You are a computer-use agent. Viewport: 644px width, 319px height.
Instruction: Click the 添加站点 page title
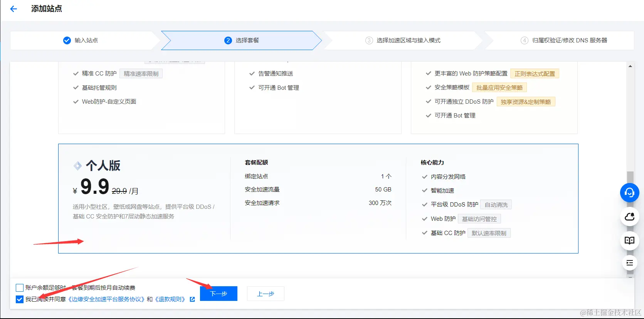[x=47, y=9]
